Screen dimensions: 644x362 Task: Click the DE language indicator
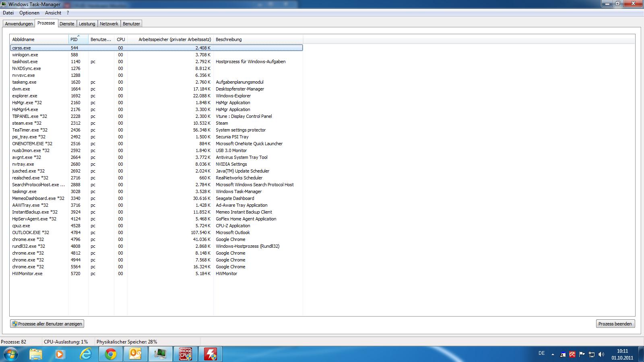click(541, 353)
